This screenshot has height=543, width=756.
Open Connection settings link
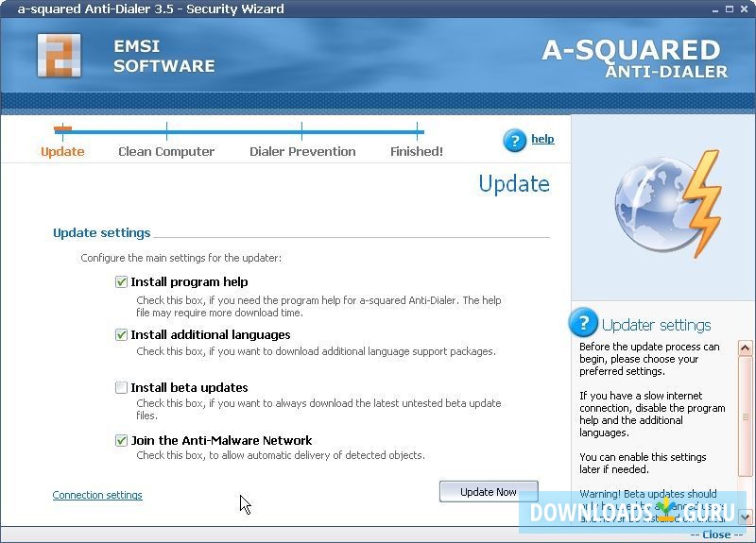(97, 495)
